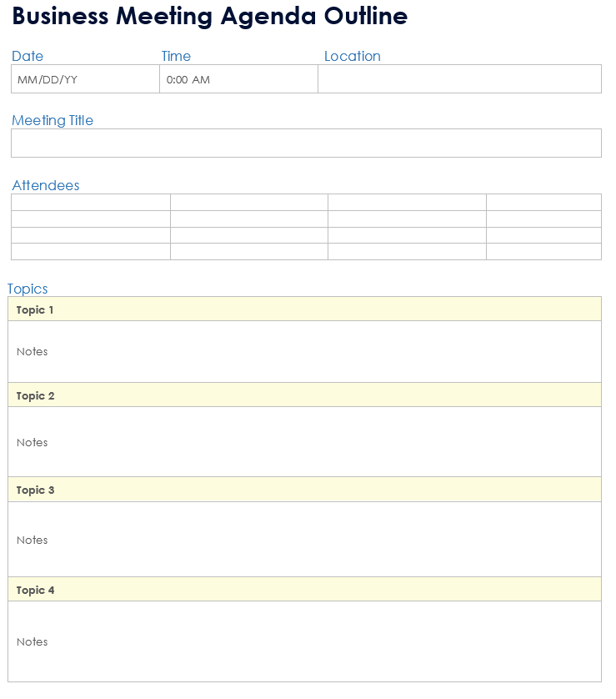Click the Location label above the field
Viewport: 616px width, 699px height.
pos(353,56)
